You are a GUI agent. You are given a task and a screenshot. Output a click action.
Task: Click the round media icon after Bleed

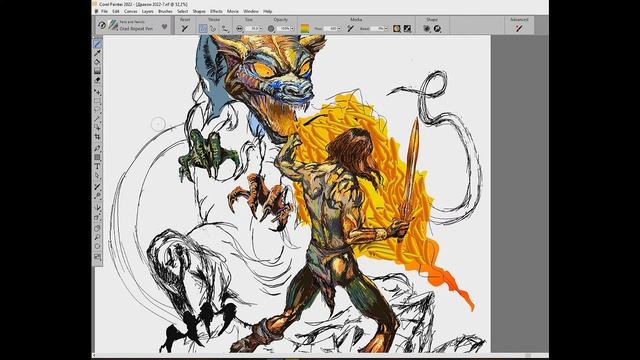[x=396, y=29]
